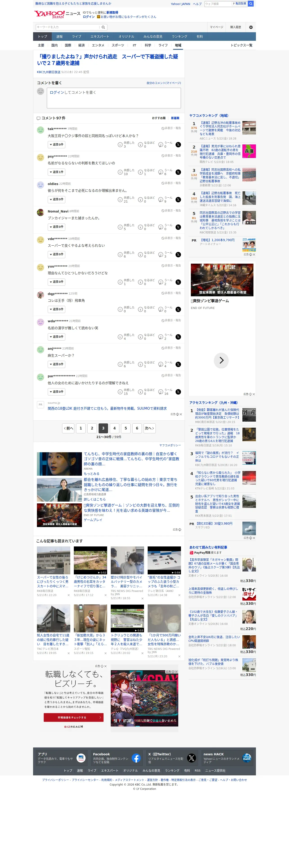Select the スポーツ category tab
The height and width of the screenshot is (868, 289).
(x=118, y=46)
